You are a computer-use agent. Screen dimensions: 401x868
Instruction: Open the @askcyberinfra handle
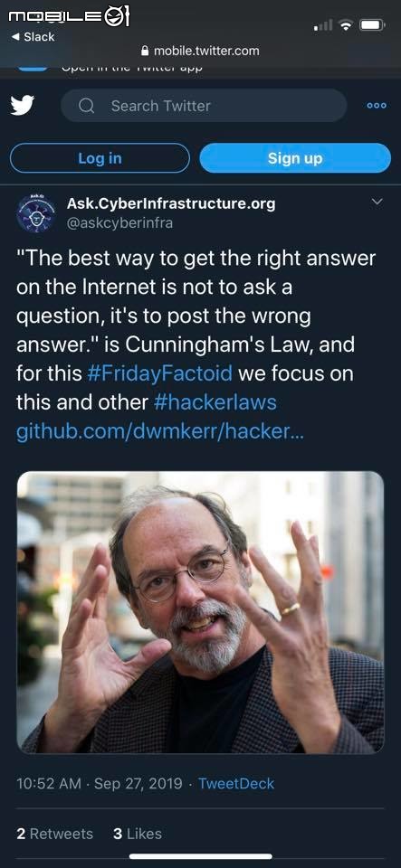coord(119,223)
